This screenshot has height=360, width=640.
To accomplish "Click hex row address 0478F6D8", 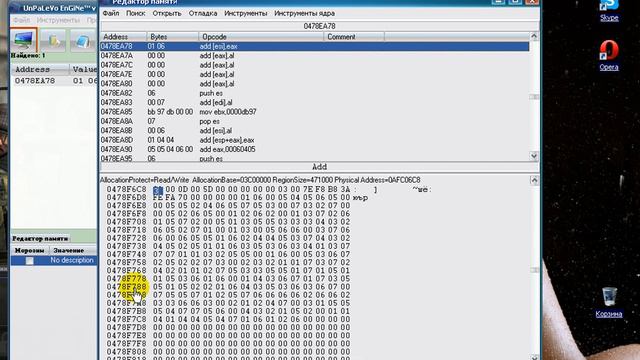I will pos(126,198).
